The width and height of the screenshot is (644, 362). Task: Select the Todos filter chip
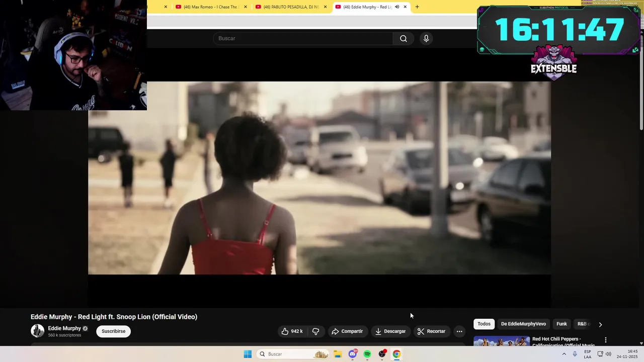tap(484, 324)
